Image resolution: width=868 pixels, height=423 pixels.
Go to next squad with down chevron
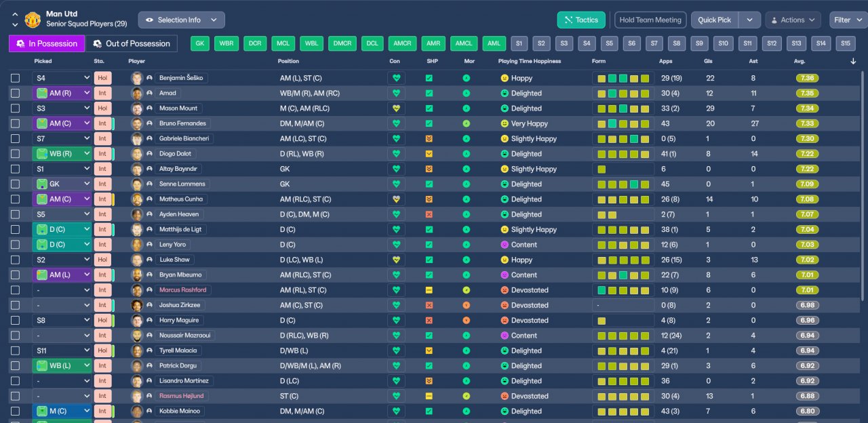15,25
